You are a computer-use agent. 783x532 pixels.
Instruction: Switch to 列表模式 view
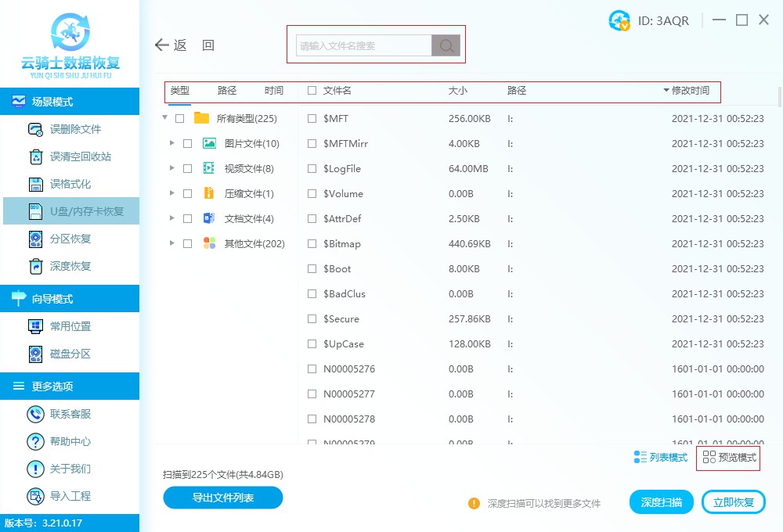tap(661, 457)
